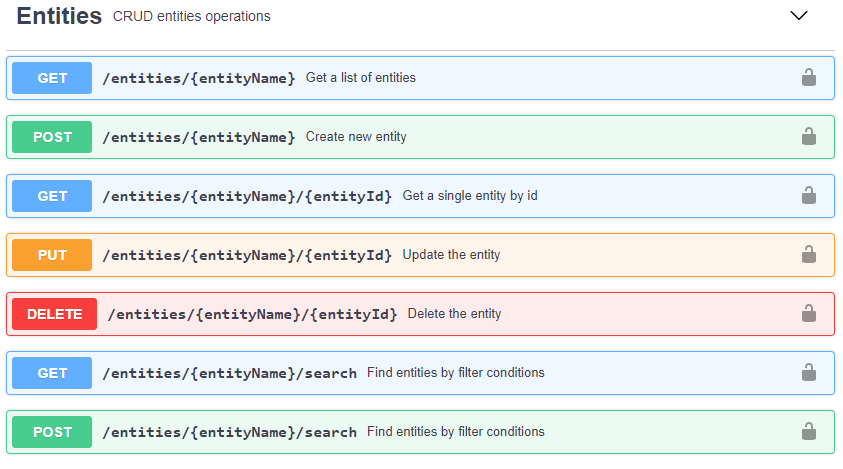Open the Entities section heading link
Image resolution: width=843 pixels, height=469 pixels.
(x=59, y=16)
